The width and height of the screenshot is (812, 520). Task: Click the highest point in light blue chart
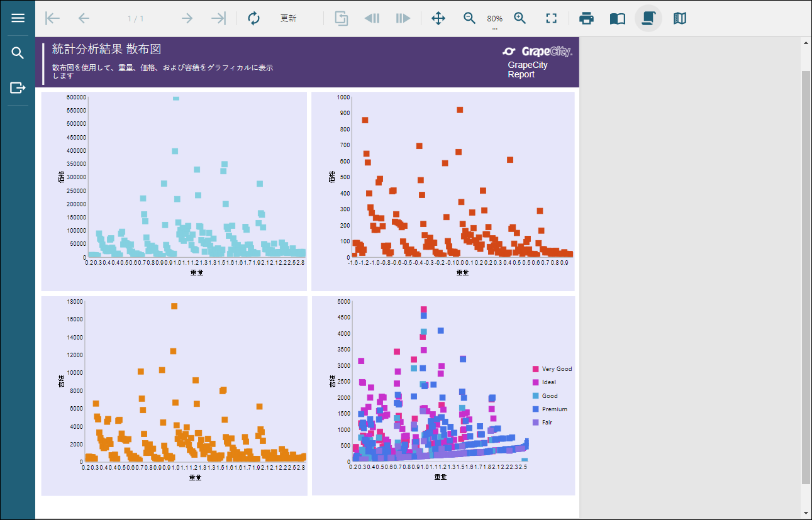pyautogui.click(x=175, y=97)
